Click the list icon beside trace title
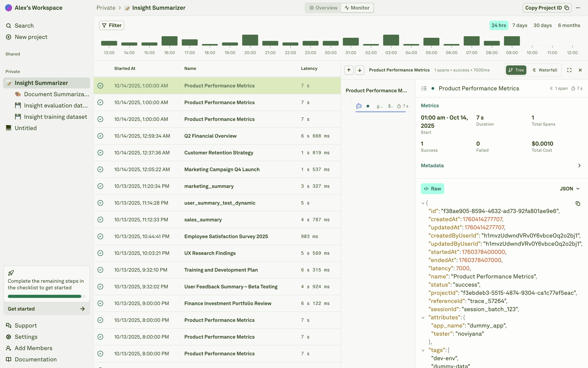This screenshot has height=368, width=588. (x=424, y=89)
